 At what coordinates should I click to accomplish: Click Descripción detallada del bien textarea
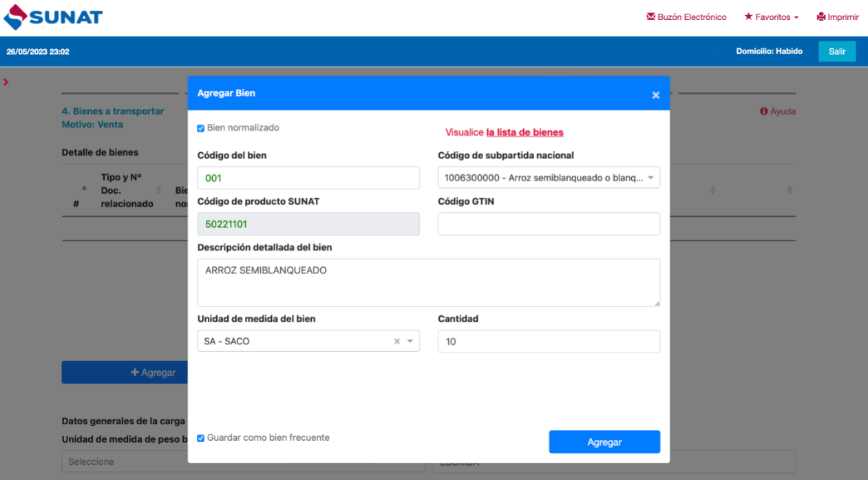428,282
